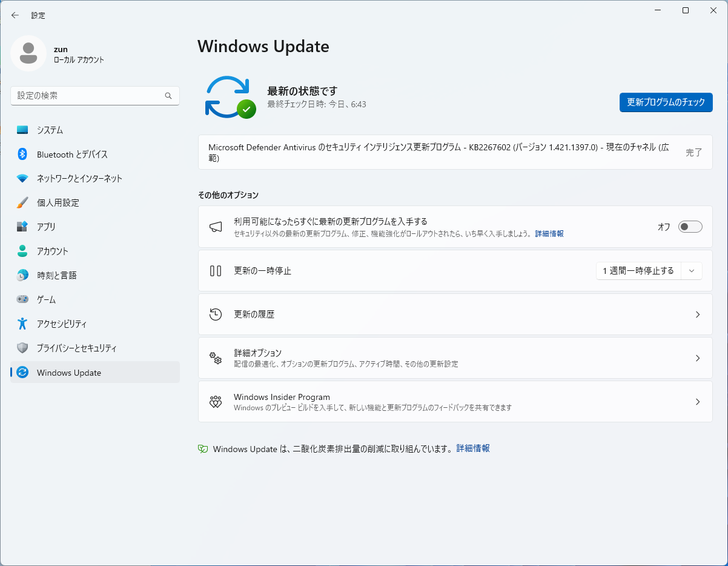Select アカウント in the sidebar
728x566 pixels.
click(95, 251)
